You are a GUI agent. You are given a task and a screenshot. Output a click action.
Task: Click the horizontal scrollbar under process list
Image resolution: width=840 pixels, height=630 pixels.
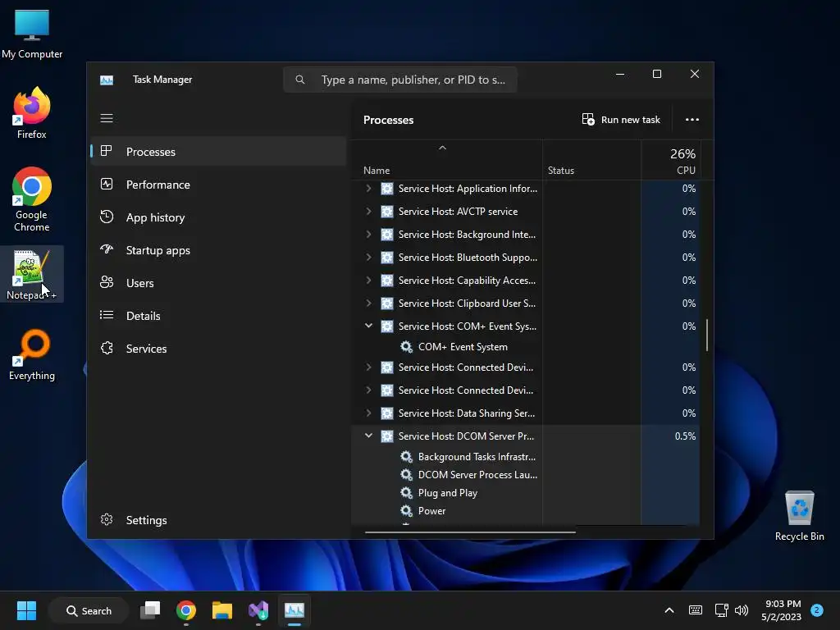click(470, 532)
